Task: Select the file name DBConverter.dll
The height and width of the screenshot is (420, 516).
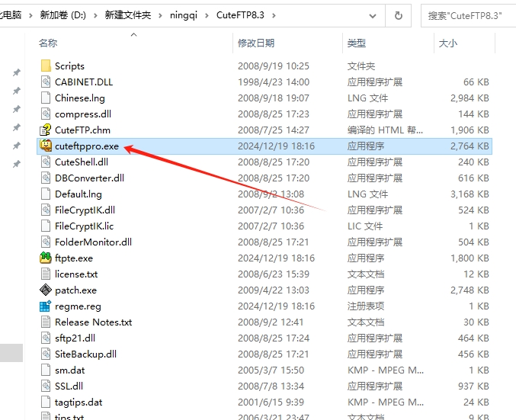Action: click(x=89, y=178)
